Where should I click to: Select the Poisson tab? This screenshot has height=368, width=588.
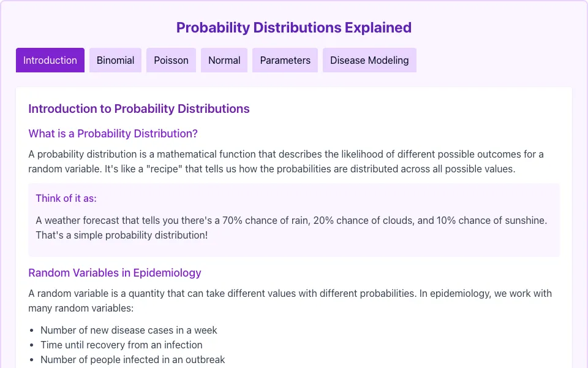[171, 60]
